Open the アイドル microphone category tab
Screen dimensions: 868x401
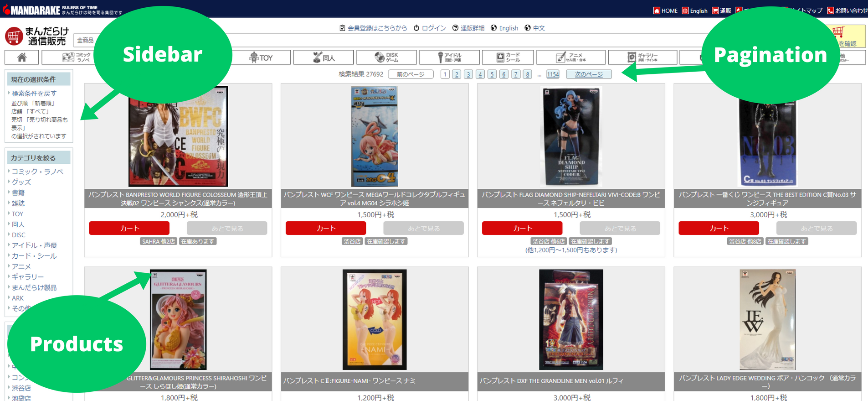pos(449,57)
